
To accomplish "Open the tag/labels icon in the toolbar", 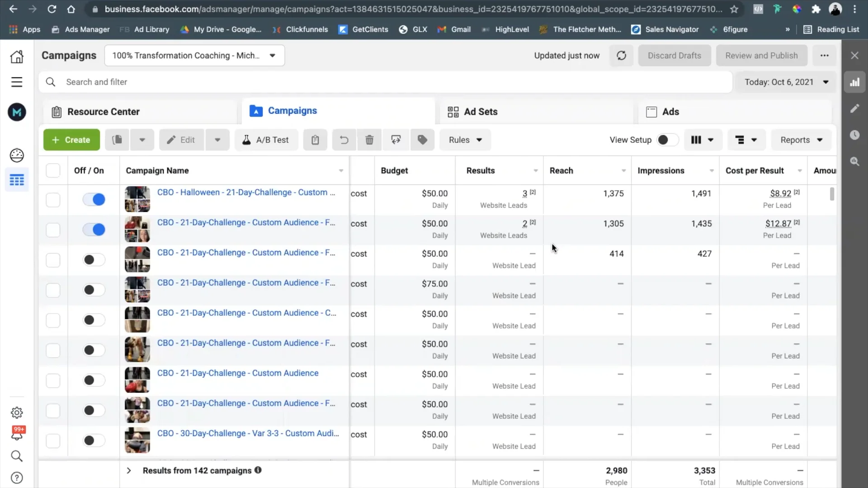I will pos(422,140).
